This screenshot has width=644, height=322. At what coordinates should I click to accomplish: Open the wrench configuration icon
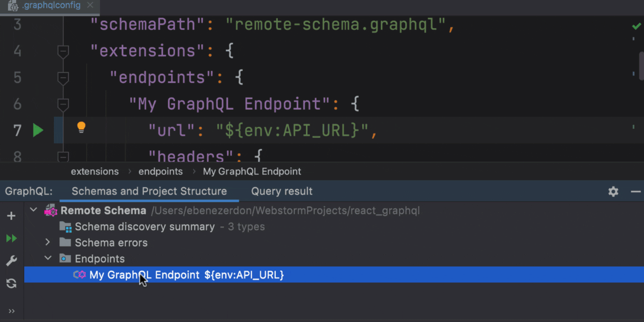(11, 261)
